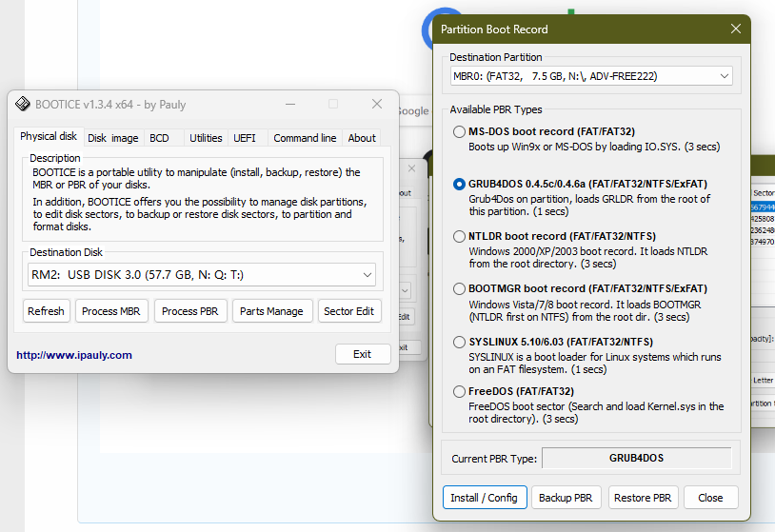This screenshot has width=775, height=532.
Task: Click the Install / Config button
Action: 484,498
